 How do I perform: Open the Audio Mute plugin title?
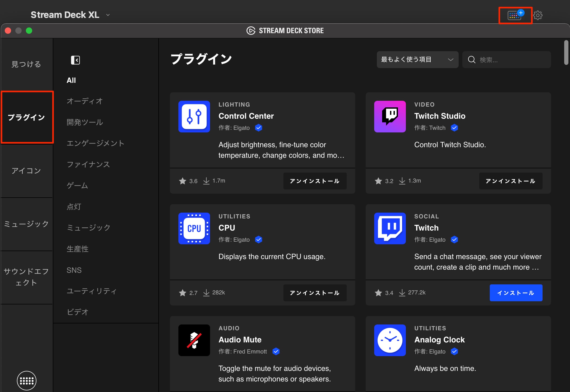click(x=240, y=340)
